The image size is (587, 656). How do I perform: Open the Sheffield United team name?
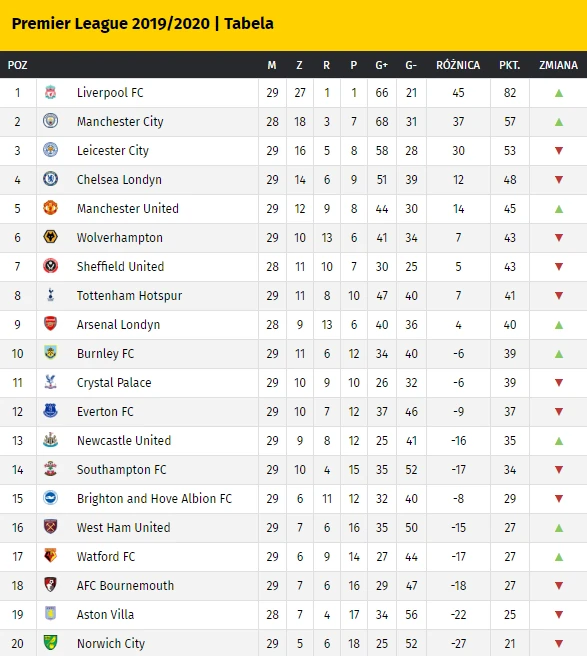(120, 266)
